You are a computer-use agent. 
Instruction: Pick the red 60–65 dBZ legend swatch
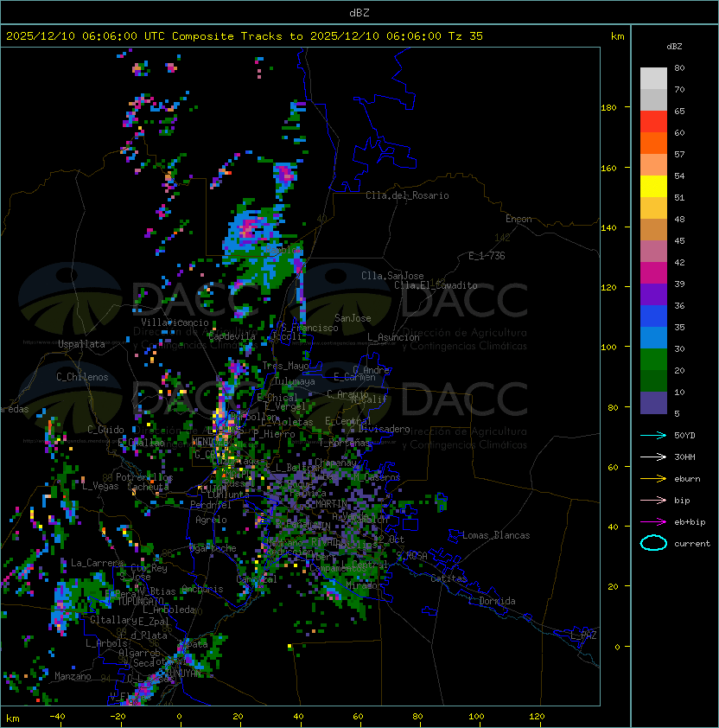click(x=653, y=122)
